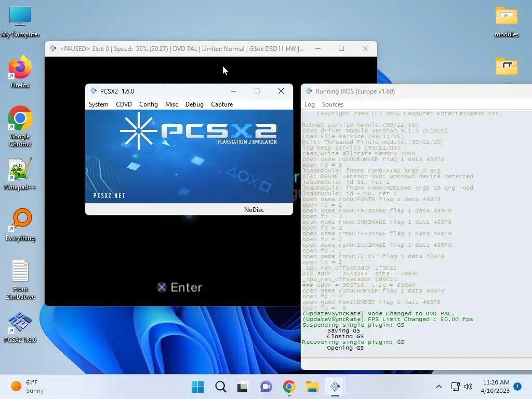
Task: Open the clock showing 11:20 AM
Action: 495,387
